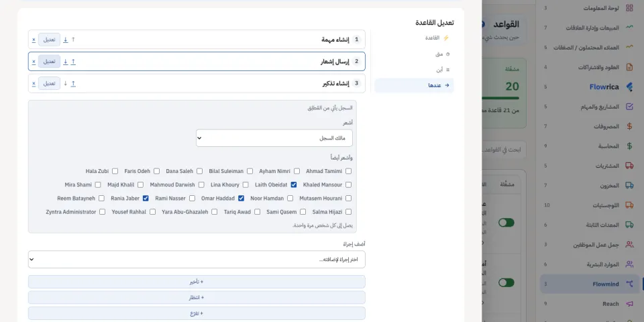Click the Flowmind branching icon in sidebar

(x=629, y=284)
